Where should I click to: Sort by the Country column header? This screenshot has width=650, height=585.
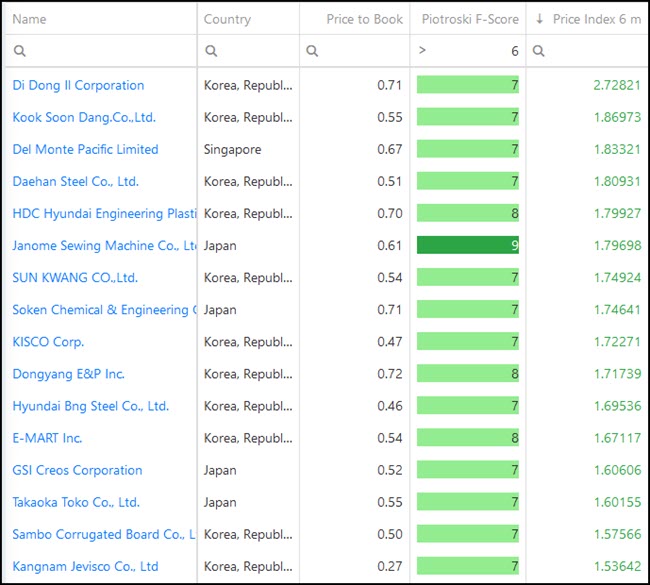pyautogui.click(x=227, y=19)
